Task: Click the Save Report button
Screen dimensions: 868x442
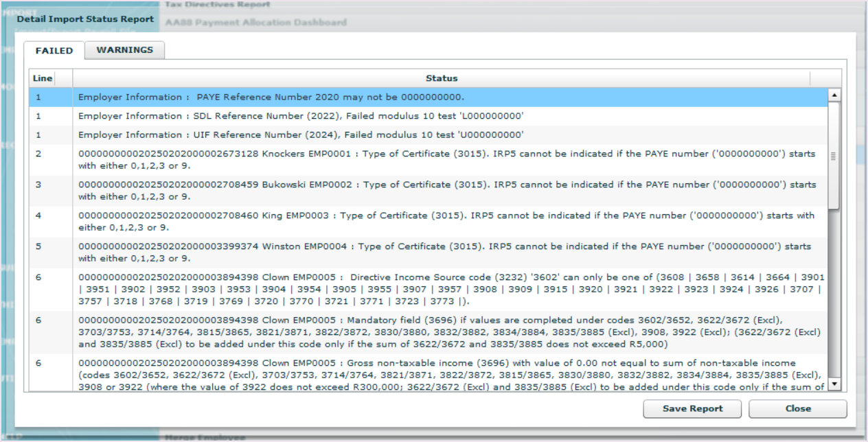Action: pyautogui.click(x=692, y=408)
